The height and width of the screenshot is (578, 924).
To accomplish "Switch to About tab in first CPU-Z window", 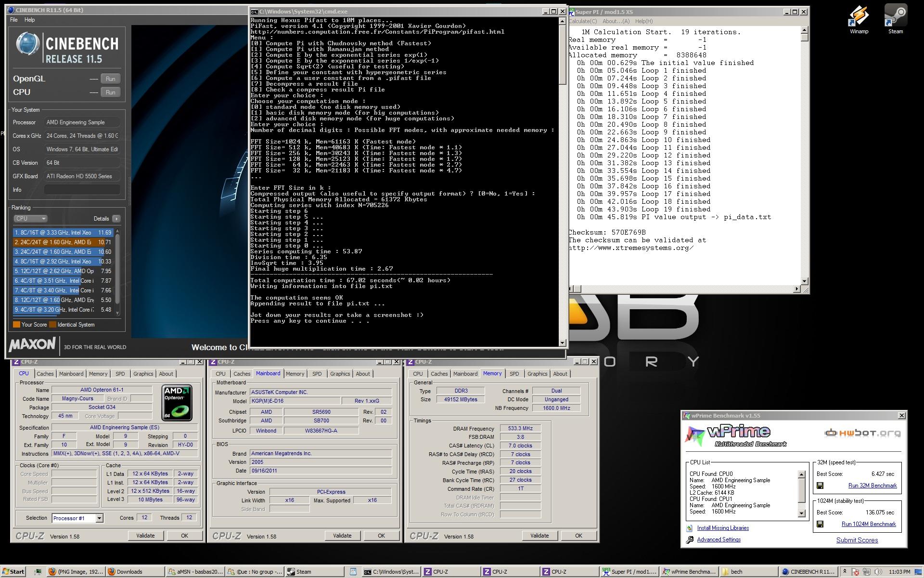I will (166, 374).
